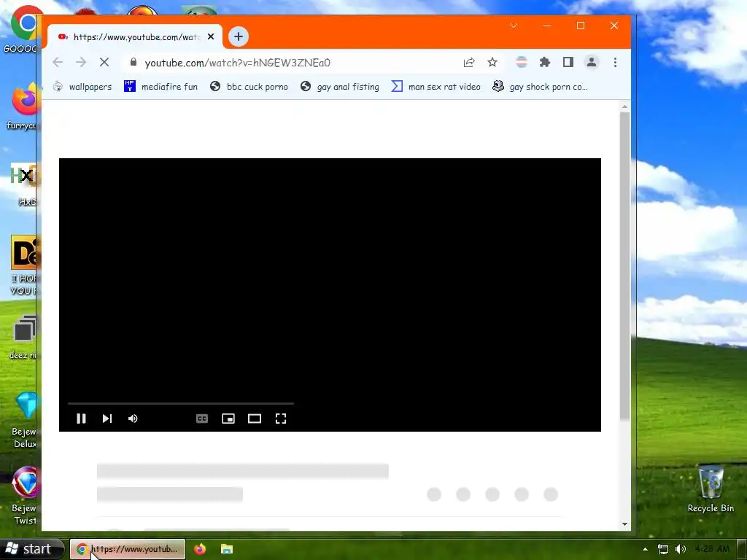747x560 pixels.
Task: Open the mediafire fun bookmark
Action: [160, 87]
